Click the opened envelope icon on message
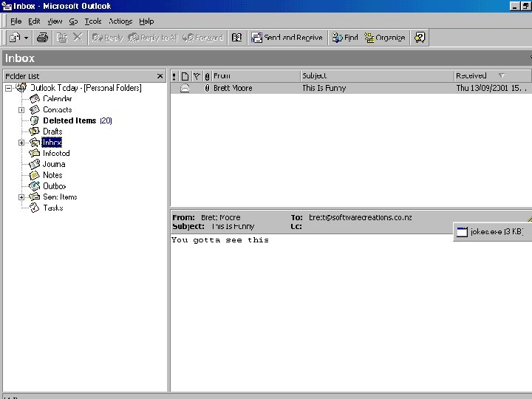Screen dimensions: 532x399 (185, 88)
